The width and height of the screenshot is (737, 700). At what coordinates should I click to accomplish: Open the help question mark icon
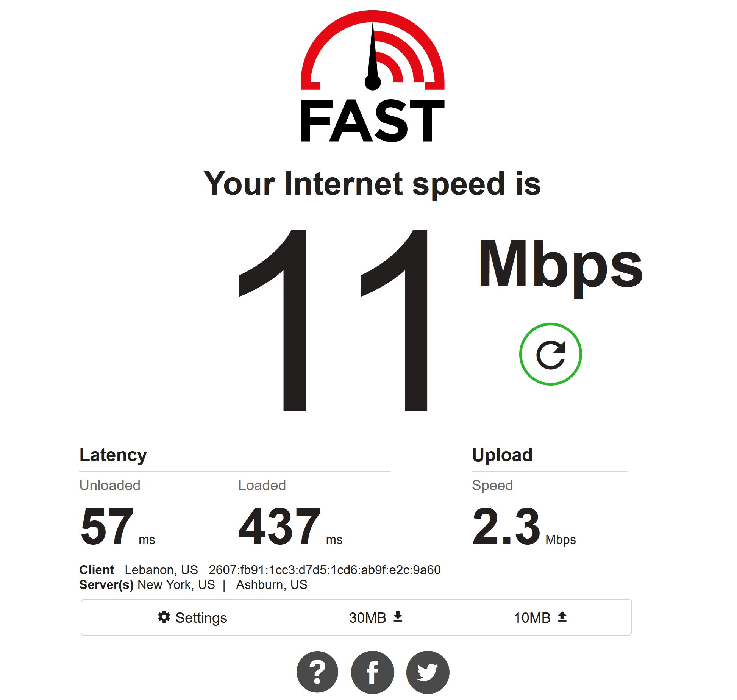pyautogui.click(x=317, y=672)
